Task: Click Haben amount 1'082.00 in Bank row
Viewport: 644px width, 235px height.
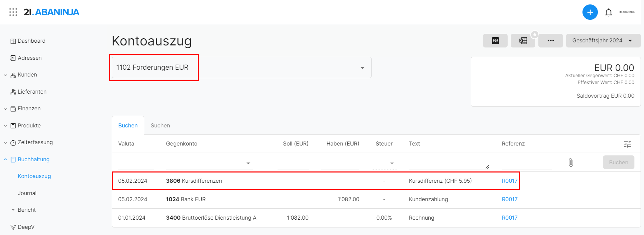Action: pos(348,199)
